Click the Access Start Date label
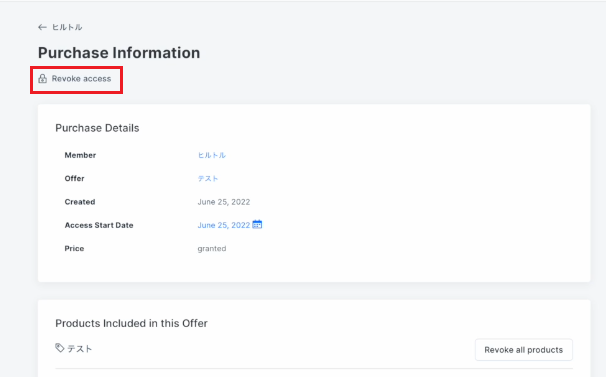 (x=99, y=225)
